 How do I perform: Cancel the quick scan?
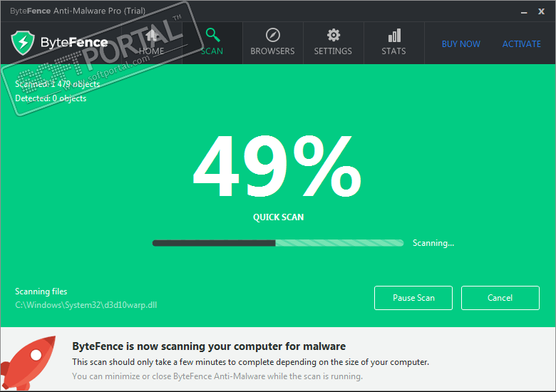pos(500,298)
